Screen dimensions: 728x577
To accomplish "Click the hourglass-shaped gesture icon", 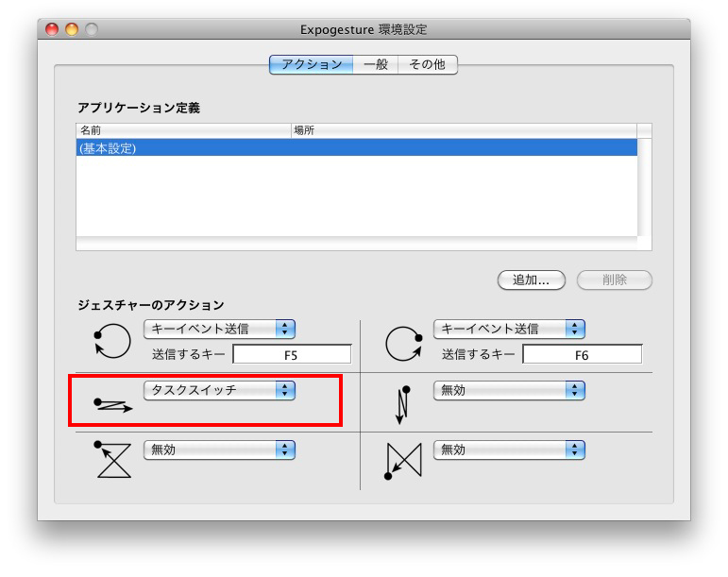I will click(x=112, y=460).
